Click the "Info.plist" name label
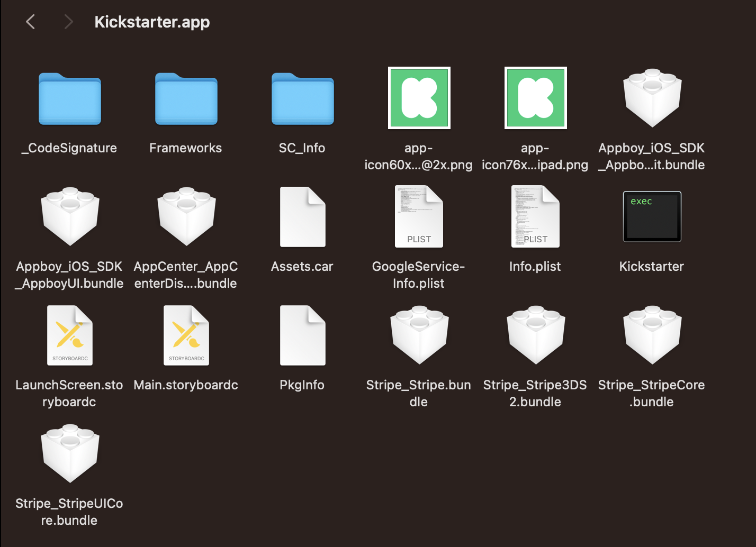 tap(535, 267)
